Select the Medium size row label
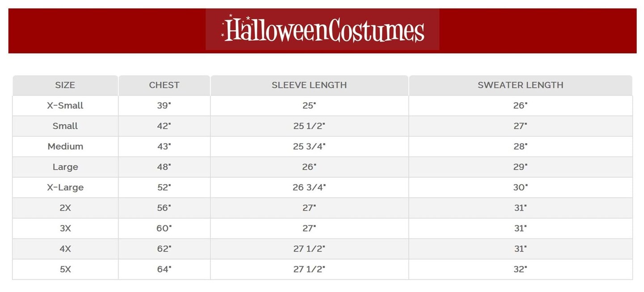This screenshot has width=644, height=292. pos(65,146)
